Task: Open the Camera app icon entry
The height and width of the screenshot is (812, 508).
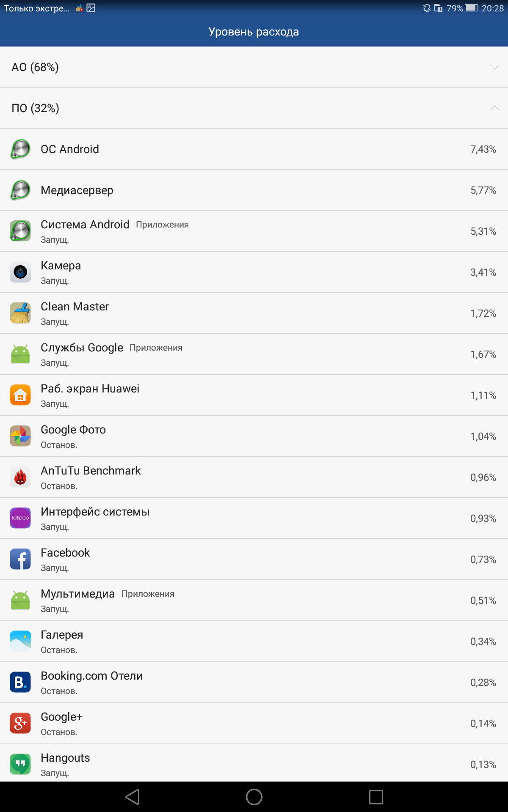Action: coord(20,272)
